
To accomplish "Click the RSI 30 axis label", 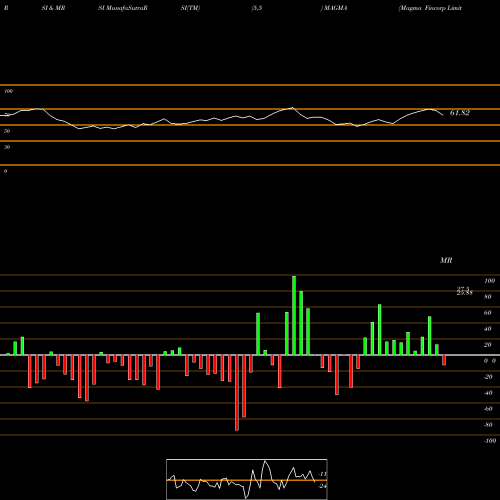I will [x=7, y=147].
